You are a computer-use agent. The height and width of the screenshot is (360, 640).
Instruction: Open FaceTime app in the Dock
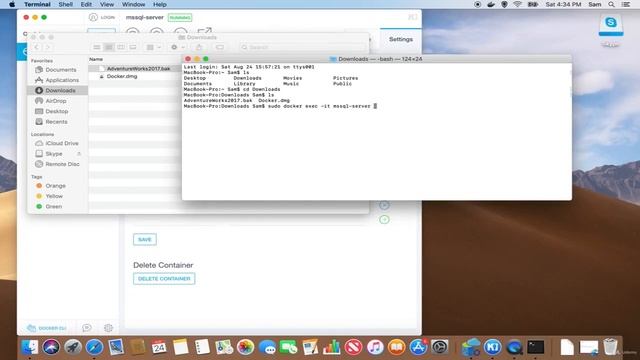[289, 347]
